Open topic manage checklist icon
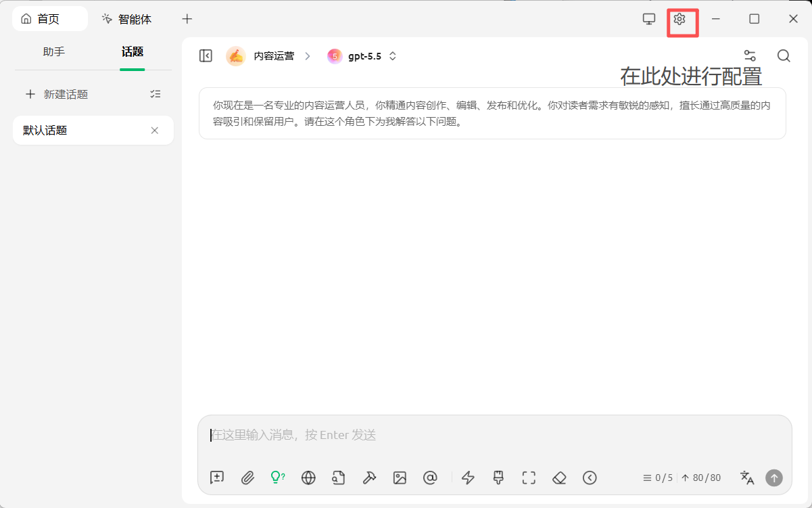Image resolution: width=812 pixels, height=508 pixels. (156, 94)
